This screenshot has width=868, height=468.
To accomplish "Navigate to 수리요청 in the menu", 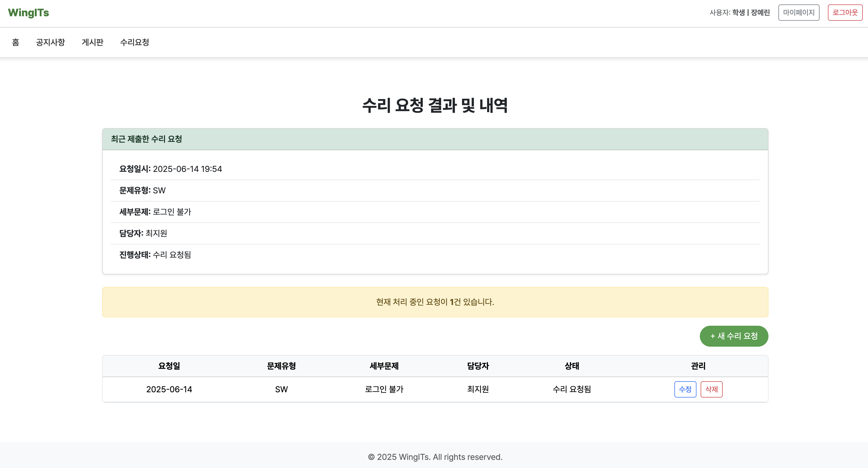I will coord(134,42).
